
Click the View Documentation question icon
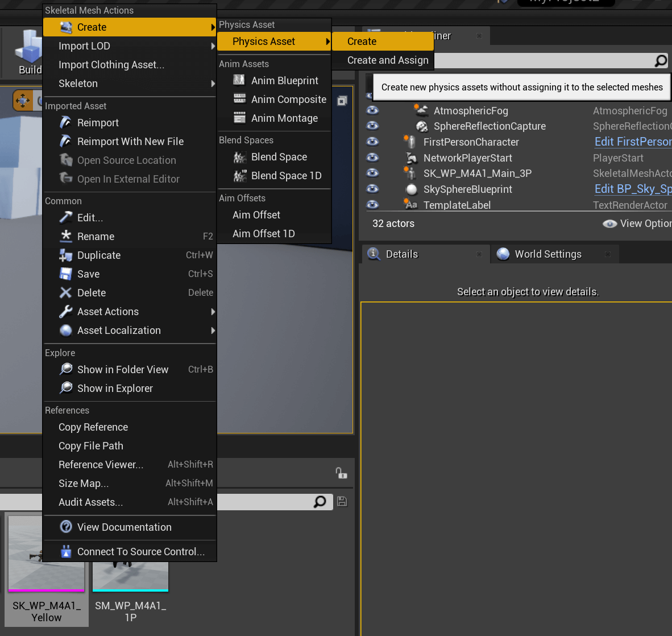(65, 527)
